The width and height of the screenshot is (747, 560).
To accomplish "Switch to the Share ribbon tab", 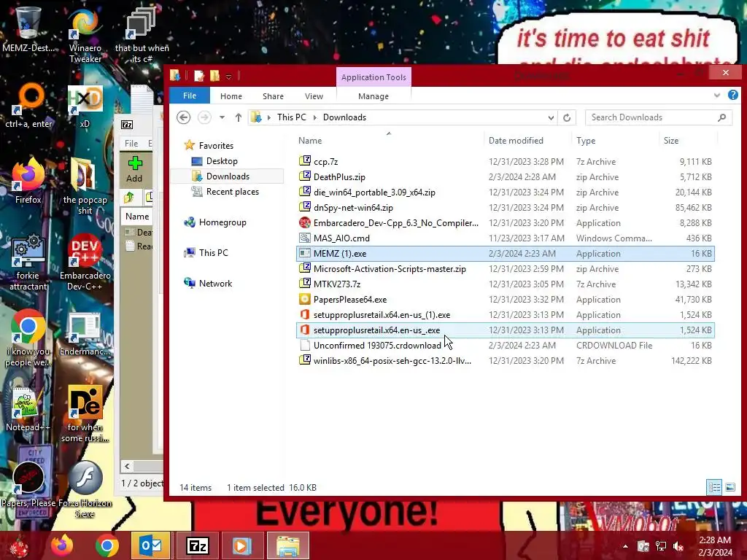I will point(273,96).
